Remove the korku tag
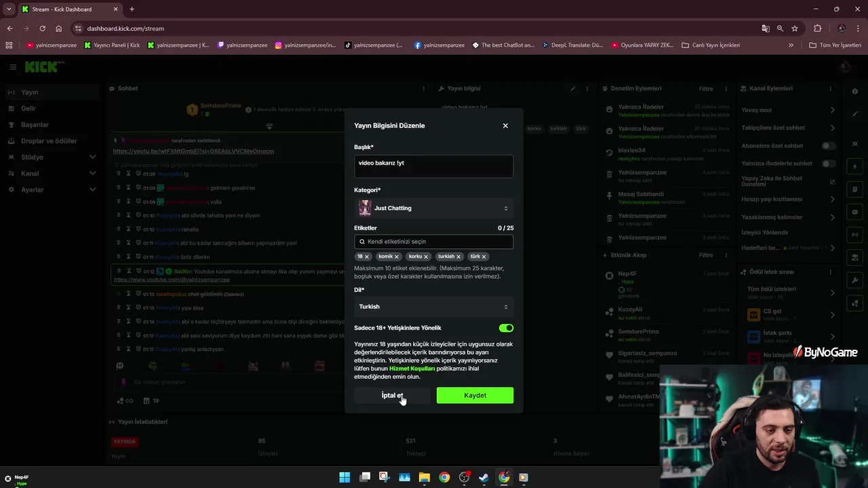 427,257
